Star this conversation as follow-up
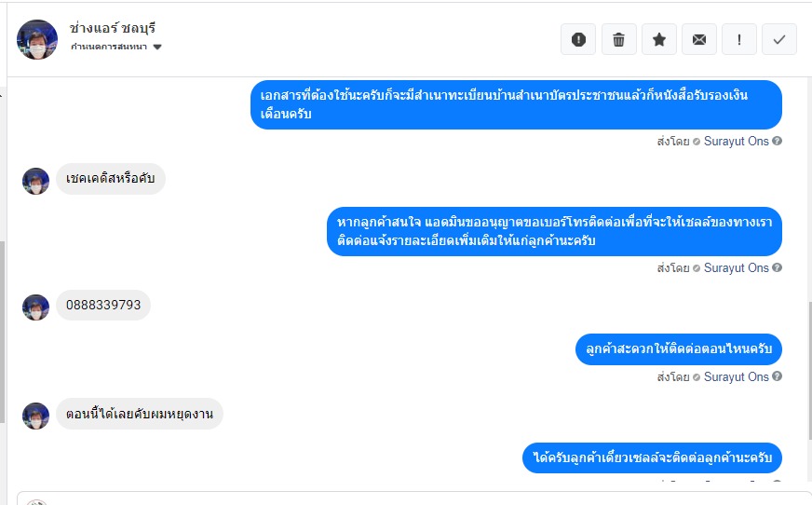Image resolution: width=812 pixels, height=505 pixels. point(658,39)
